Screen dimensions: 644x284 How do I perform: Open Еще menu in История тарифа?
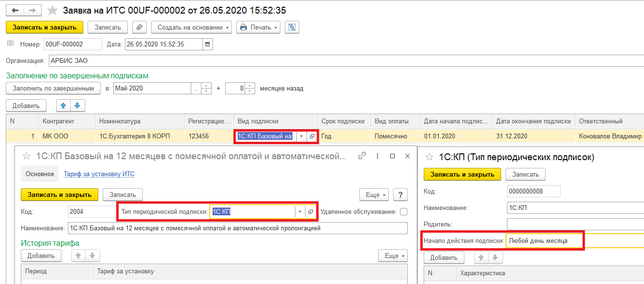[x=393, y=255]
